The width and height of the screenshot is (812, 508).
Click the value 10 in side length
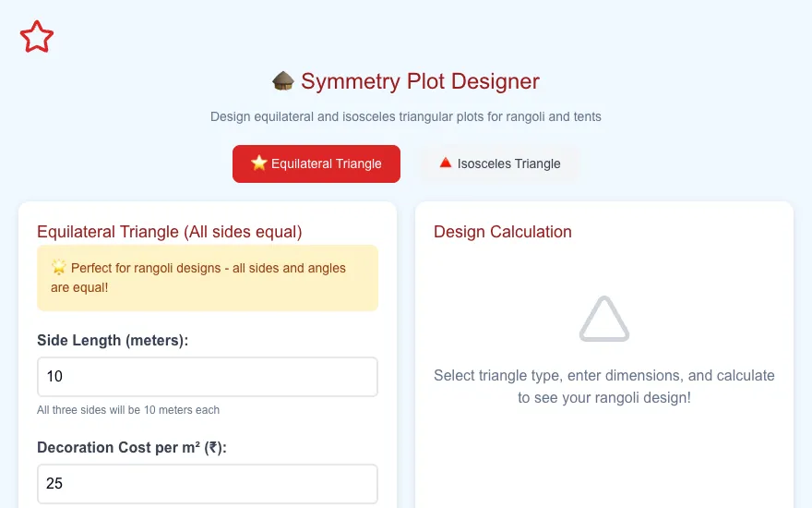54,376
